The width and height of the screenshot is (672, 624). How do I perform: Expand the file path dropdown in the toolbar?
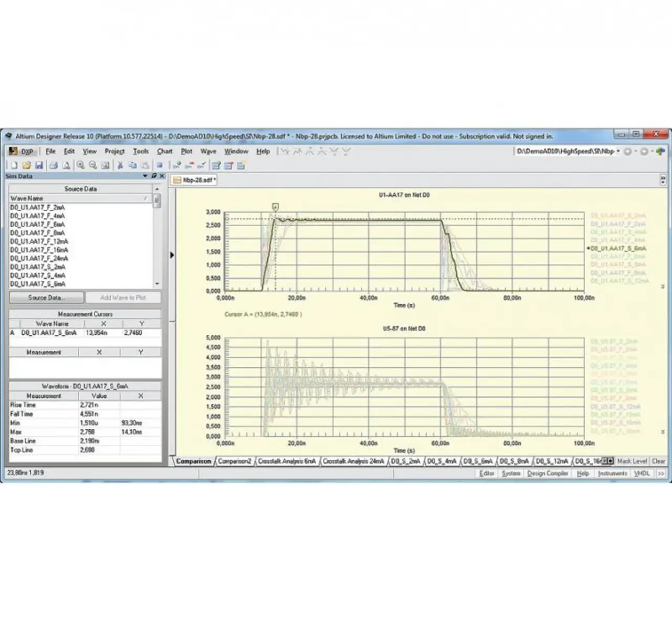coord(618,151)
